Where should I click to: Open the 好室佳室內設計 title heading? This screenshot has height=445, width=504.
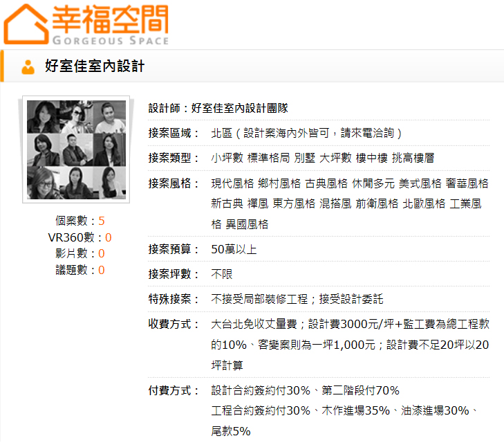pos(95,66)
